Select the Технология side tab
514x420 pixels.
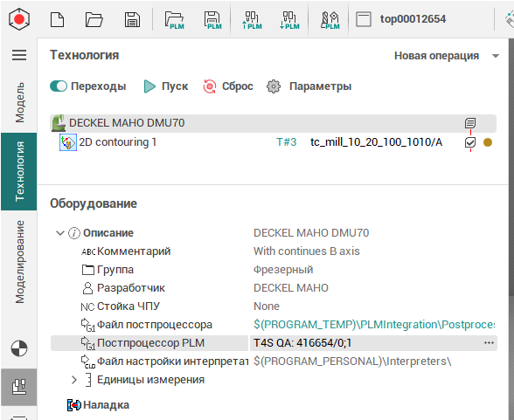pos(19,171)
